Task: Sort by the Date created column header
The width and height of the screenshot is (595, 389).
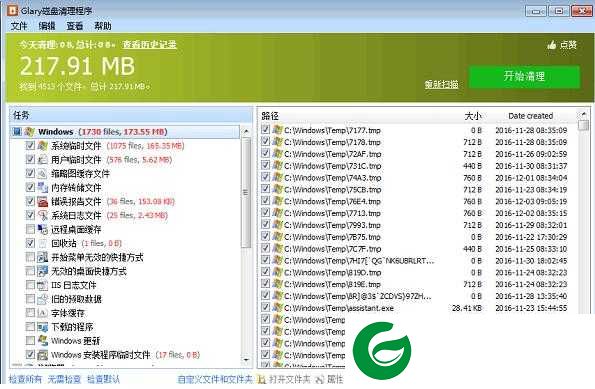Action: tap(530, 116)
